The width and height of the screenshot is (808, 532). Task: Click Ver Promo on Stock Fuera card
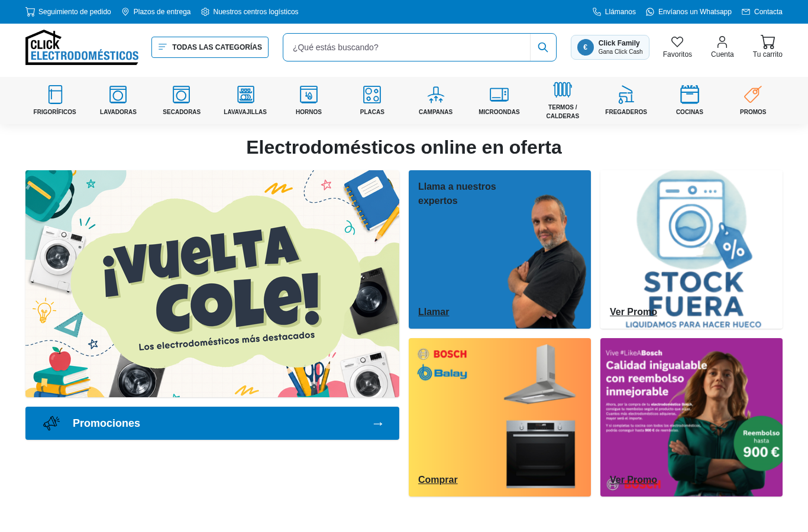pos(634,312)
